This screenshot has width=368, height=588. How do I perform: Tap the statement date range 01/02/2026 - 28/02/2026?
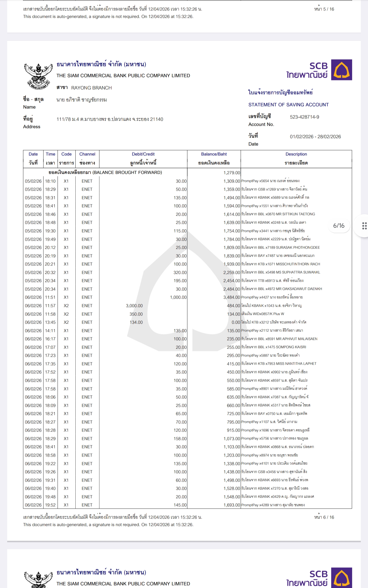pos(315,137)
